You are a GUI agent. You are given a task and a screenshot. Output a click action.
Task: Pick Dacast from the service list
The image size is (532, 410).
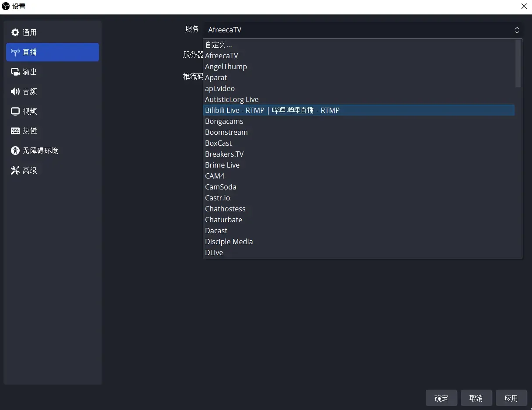[x=359, y=231]
